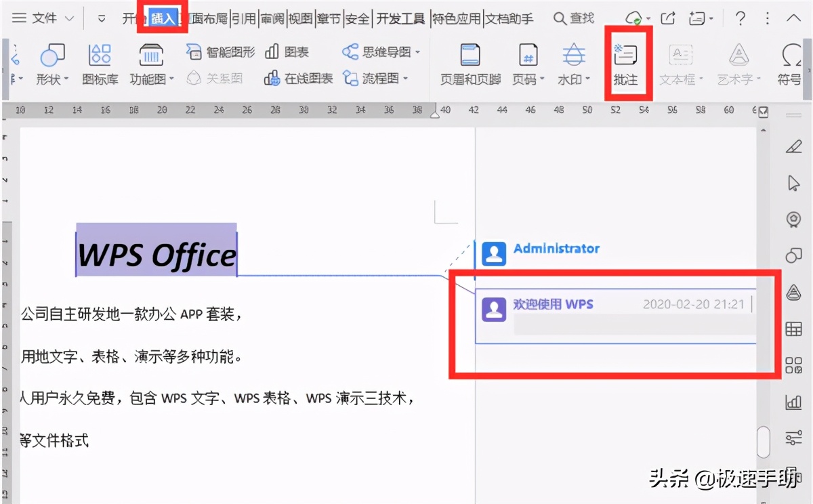Open header and footer (页眉和页脚)
The height and width of the screenshot is (504, 813).
(470, 64)
